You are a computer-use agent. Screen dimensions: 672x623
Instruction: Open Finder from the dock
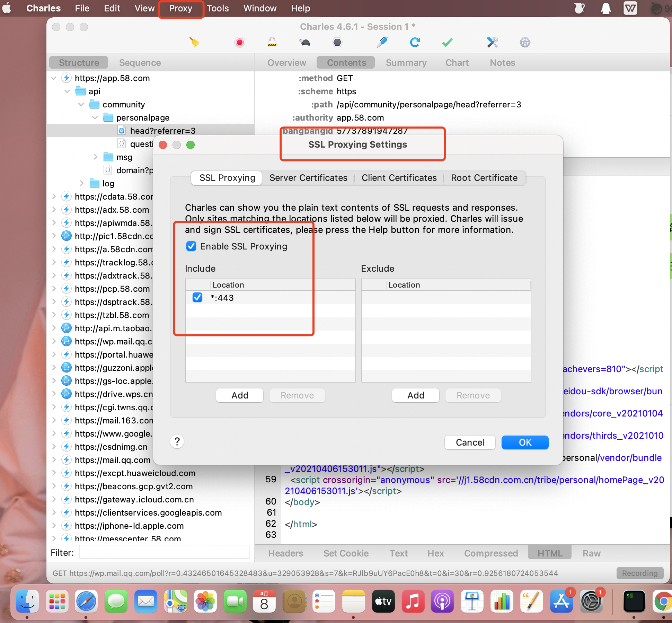click(x=27, y=601)
